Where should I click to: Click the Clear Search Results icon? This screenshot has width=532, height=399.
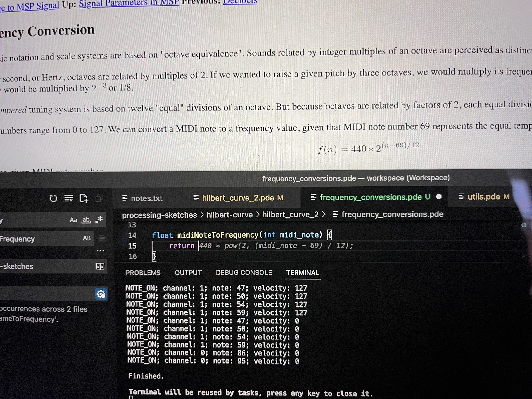coord(68,198)
